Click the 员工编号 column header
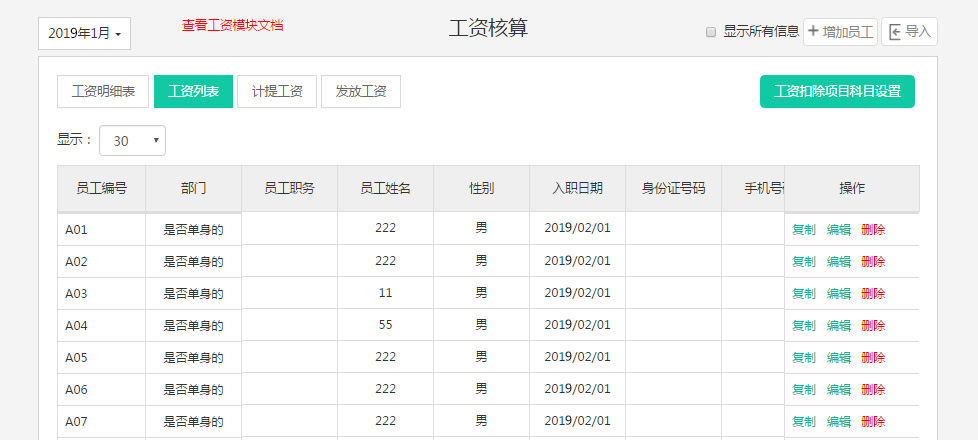 [101, 188]
